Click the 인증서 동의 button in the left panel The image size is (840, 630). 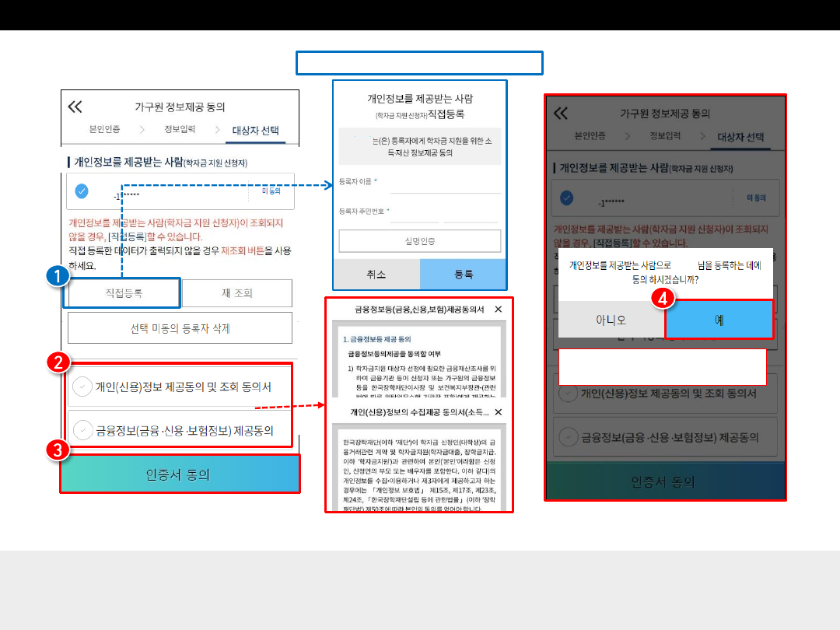pyautogui.click(x=180, y=474)
